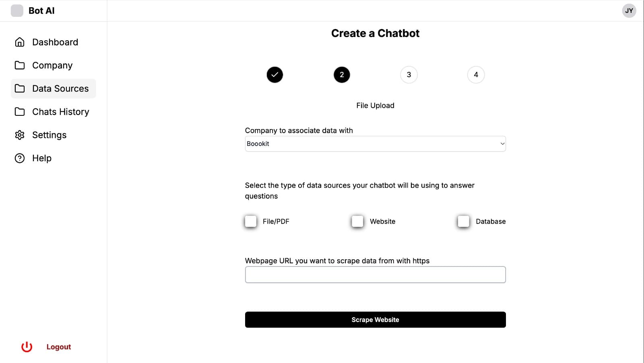
Task: Open the JY user avatar
Action: tap(629, 11)
